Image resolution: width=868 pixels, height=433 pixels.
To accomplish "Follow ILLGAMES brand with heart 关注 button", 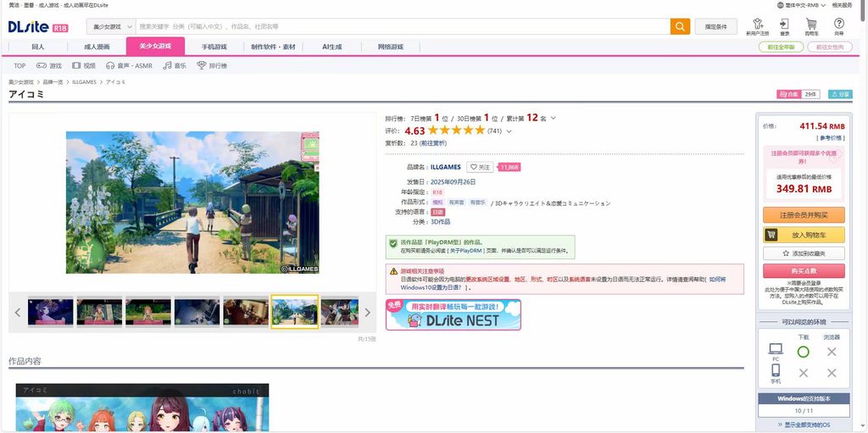I will pos(480,167).
